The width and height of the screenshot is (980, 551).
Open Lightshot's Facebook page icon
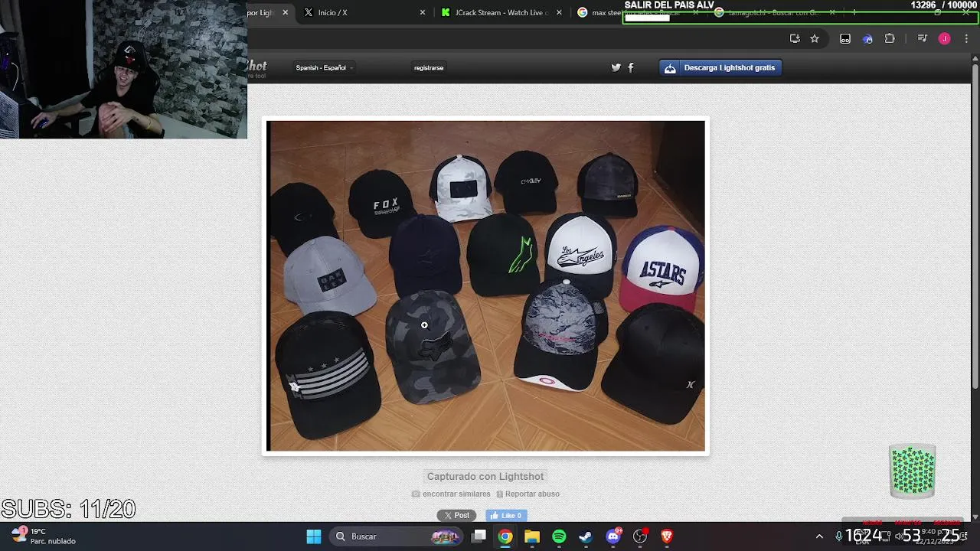tap(631, 67)
